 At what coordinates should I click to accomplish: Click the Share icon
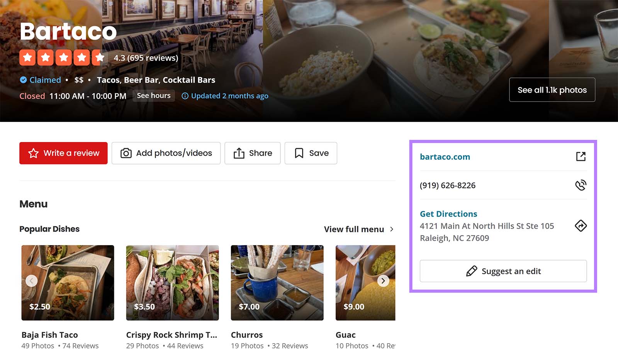(240, 153)
